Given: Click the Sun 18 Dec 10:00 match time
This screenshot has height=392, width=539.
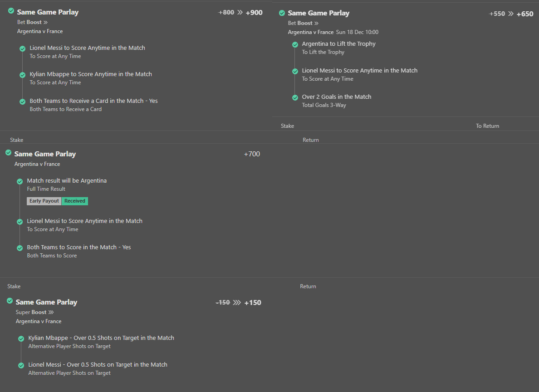Looking at the screenshot, I should click(x=357, y=32).
